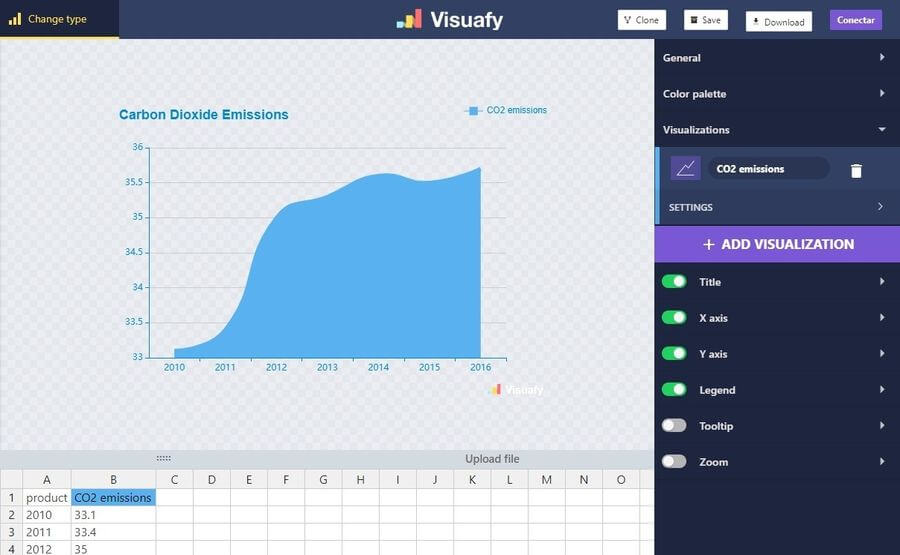Image resolution: width=900 pixels, height=555 pixels.
Task: Toggle the X axis switch
Action: [x=674, y=317]
